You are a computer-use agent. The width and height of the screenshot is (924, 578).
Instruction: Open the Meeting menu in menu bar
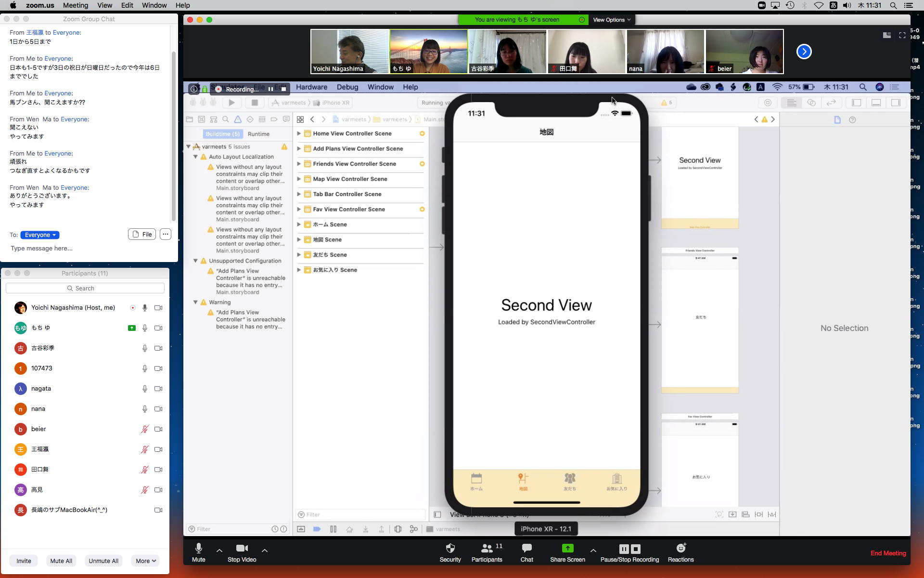[x=76, y=5]
